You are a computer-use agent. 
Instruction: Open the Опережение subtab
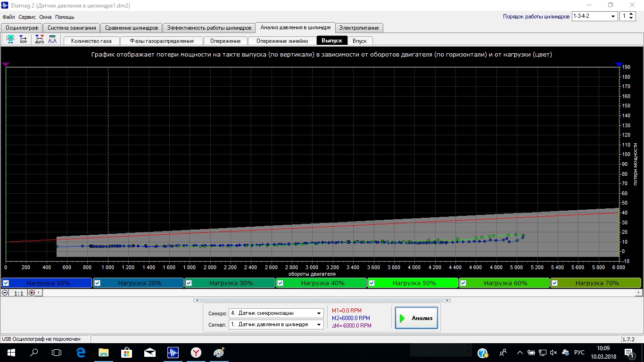[225, 41]
